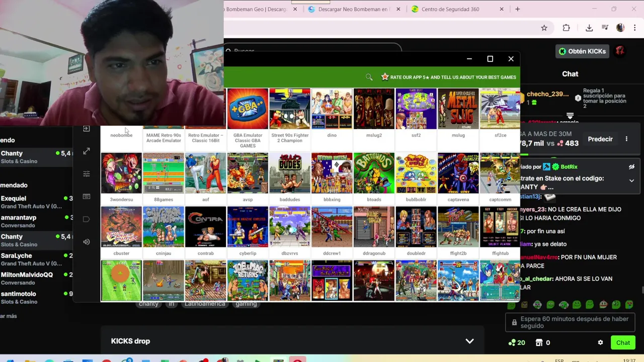The image size is (644, 362).
Task: Open the sliders settings icon in side toolbar
Action: click(87, 173)
